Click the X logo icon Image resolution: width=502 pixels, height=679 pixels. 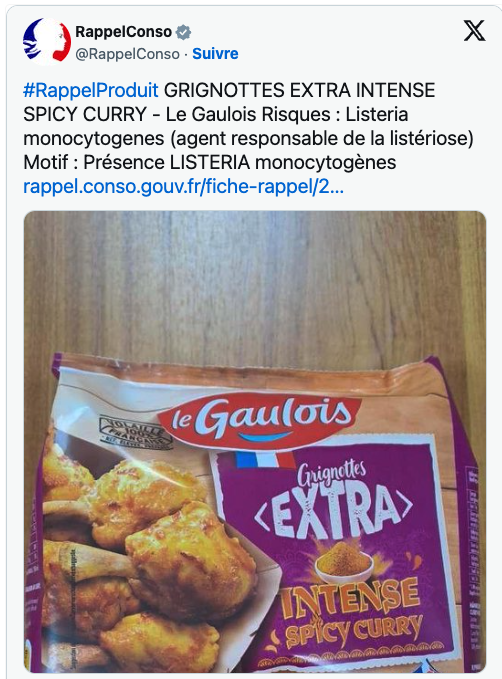(x=474, y=31)
